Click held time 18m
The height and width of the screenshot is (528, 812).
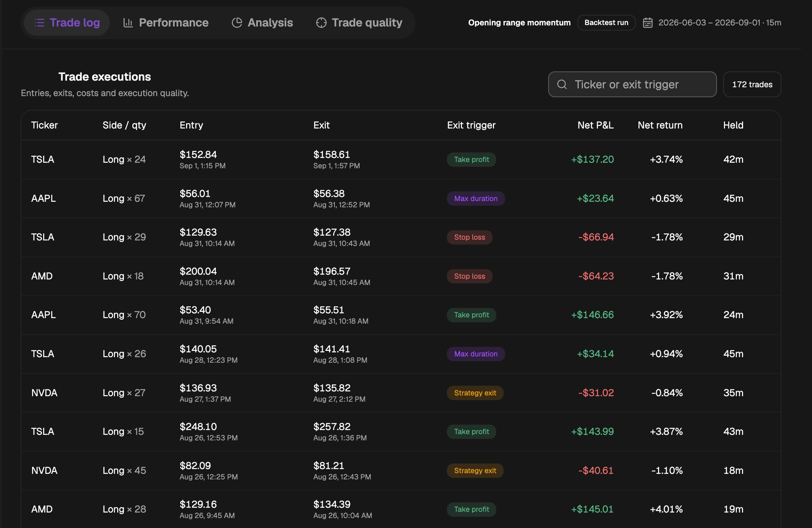[733, 471]
